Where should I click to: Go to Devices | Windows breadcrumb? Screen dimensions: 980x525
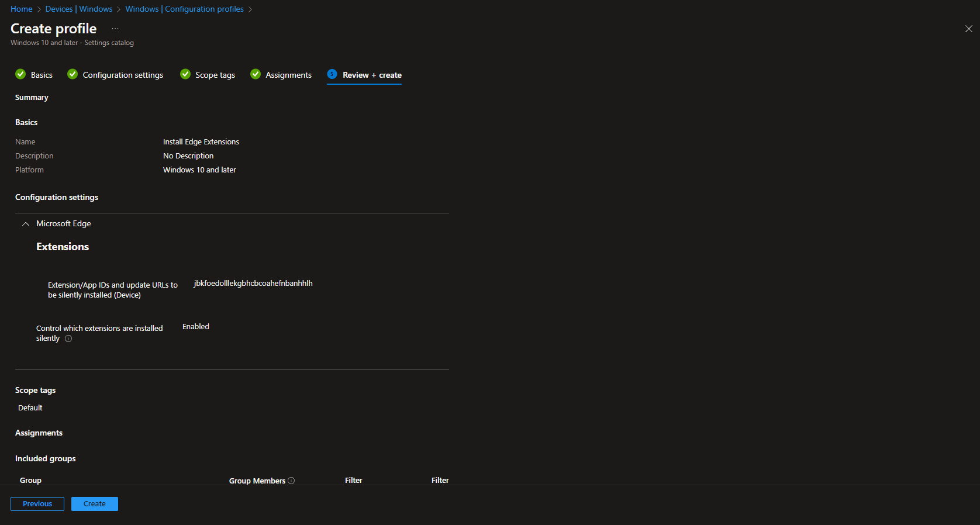(x=79, y=9)
